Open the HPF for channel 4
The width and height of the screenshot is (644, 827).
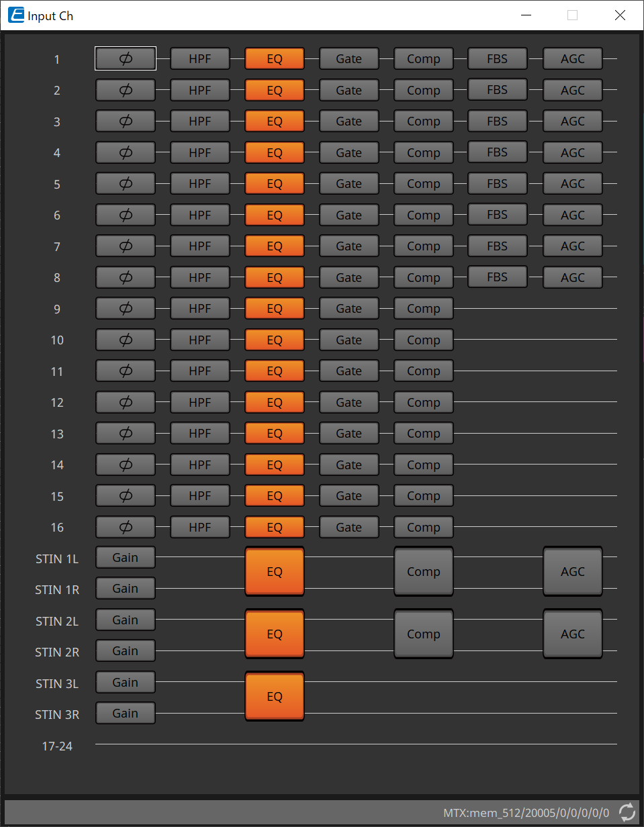tap(200, 153)
